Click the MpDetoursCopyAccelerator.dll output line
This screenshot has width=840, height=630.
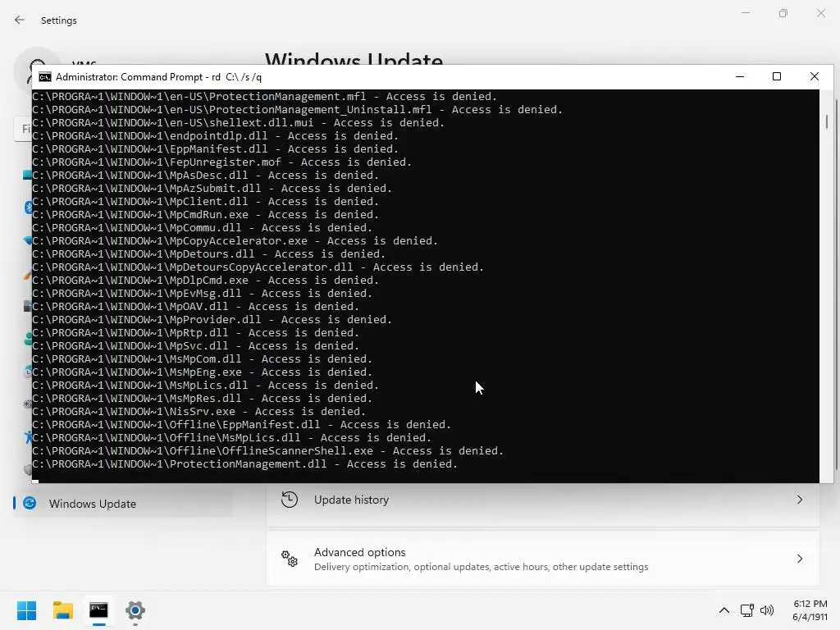[x=258, y=267]
